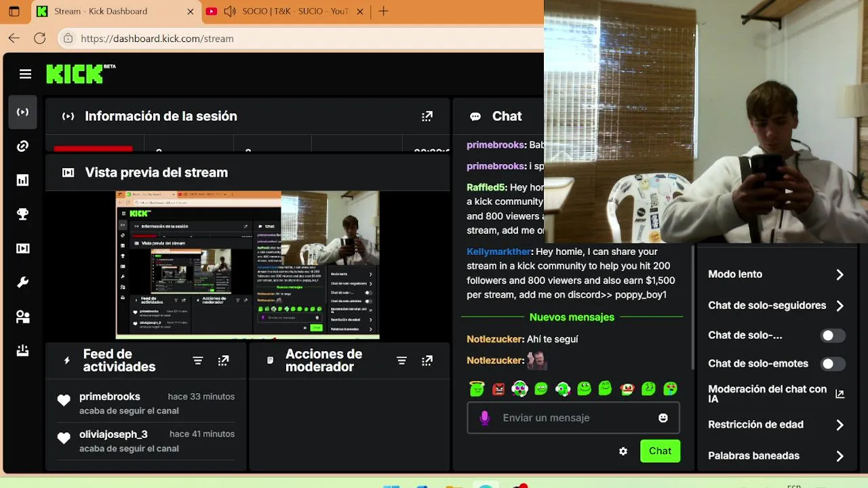Click the Vista previa del stream panel icon
The height and width of the screenshot is (488, 868).
(68, 173)
